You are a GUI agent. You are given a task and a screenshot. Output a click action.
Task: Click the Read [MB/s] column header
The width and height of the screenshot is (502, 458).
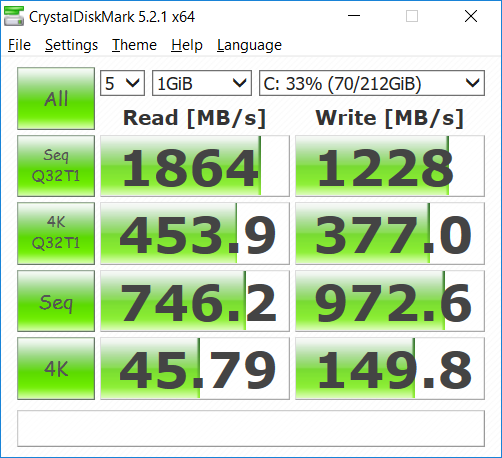click(194, 118)
